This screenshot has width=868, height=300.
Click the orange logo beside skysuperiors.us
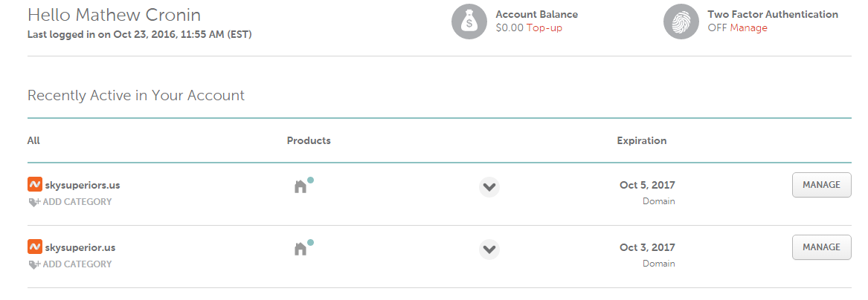click(34, 184)
